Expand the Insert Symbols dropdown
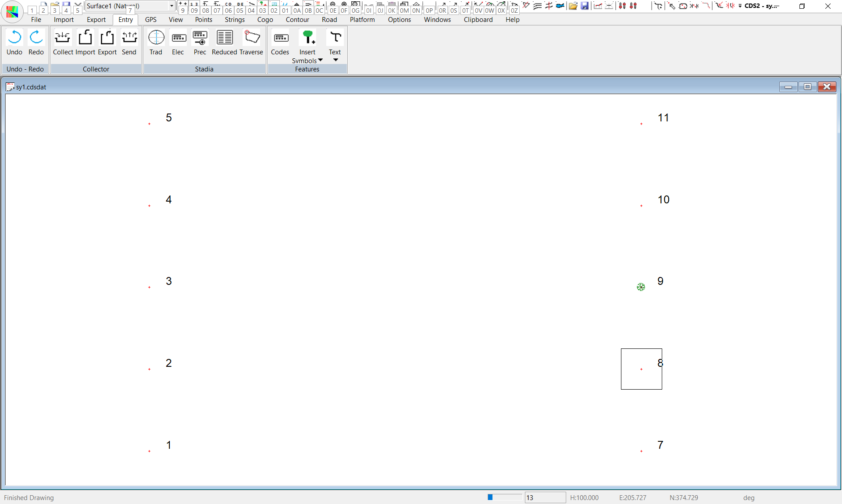Image resolution: width=842 pixels, height=504 pixels. coord(320,60)
